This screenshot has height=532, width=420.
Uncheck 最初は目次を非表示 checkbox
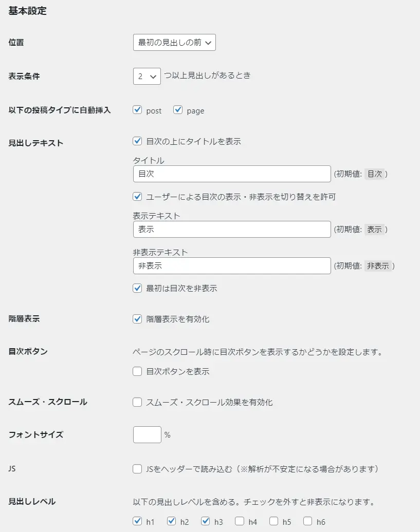pyautogui.click(x=137, y=288)
